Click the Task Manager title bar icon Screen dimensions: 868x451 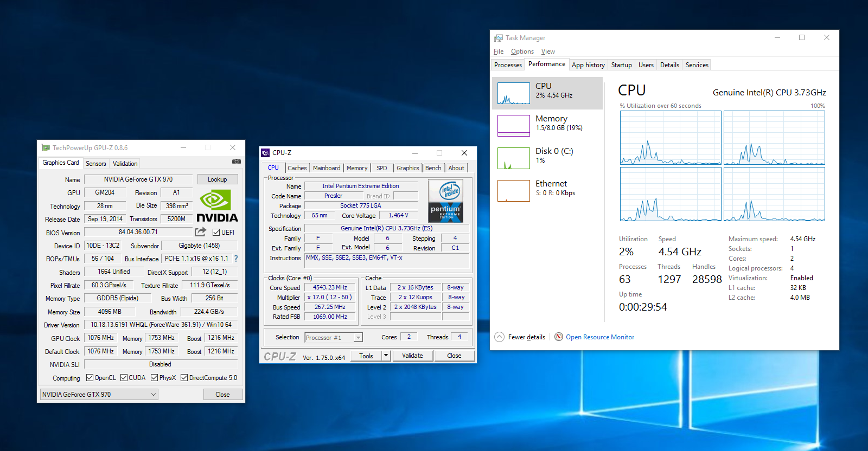pos(498,38)
